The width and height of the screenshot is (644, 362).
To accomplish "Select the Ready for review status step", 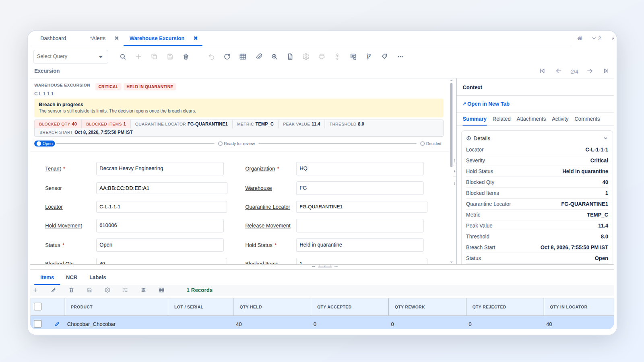I will (237, 144).
